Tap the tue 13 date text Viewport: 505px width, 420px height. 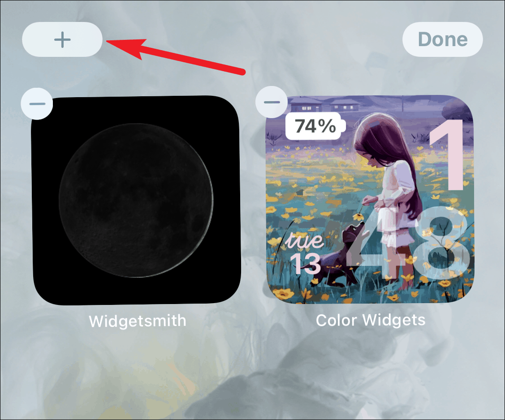(305, 253)
